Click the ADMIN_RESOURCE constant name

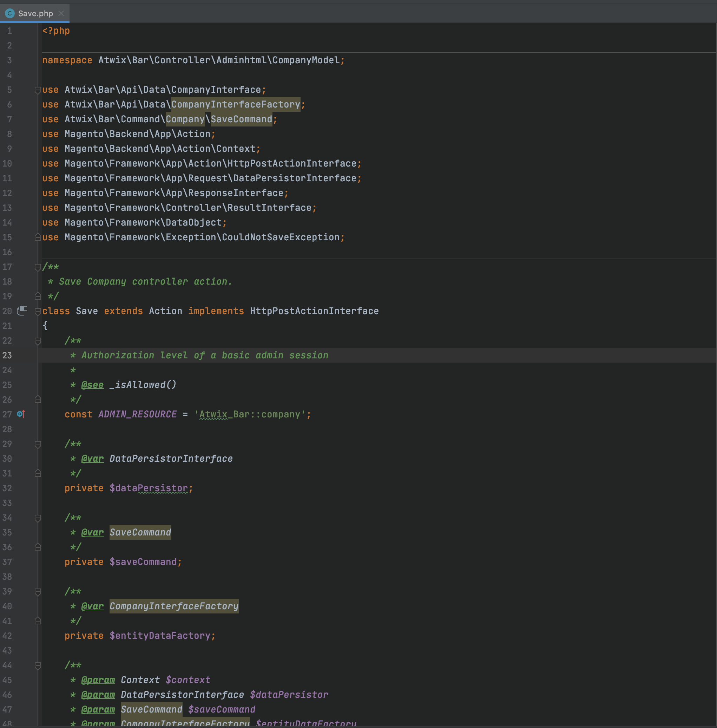point(137,414)
